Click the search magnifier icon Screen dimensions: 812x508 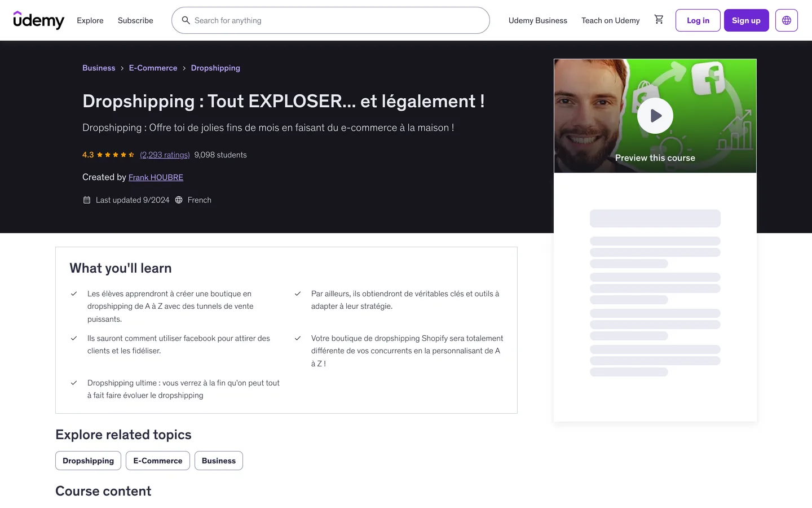(x=186, y=20)
